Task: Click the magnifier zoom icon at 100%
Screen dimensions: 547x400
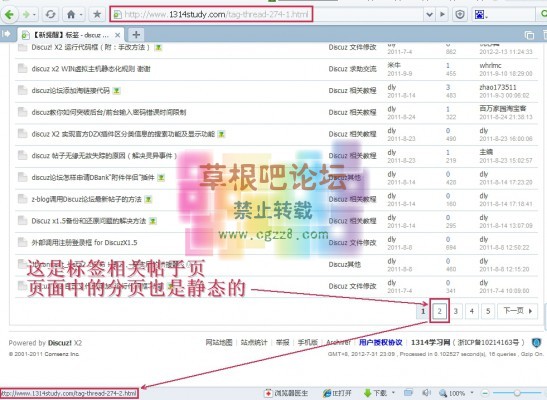Action: (443, 393)
